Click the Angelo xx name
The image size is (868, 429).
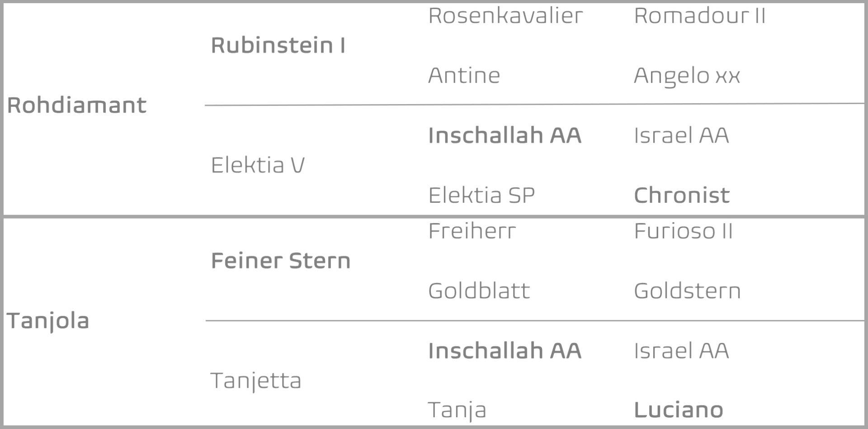click(687, 76)
